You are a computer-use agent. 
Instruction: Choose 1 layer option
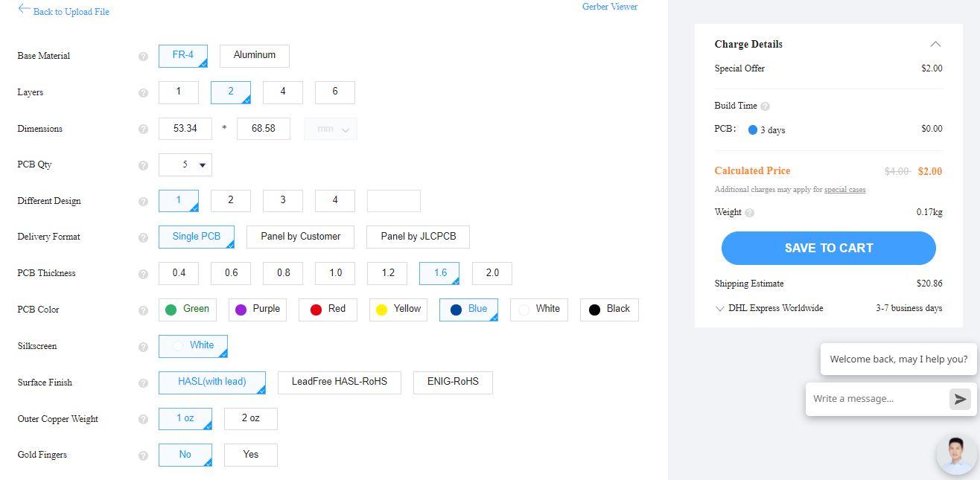click(178, 92)
